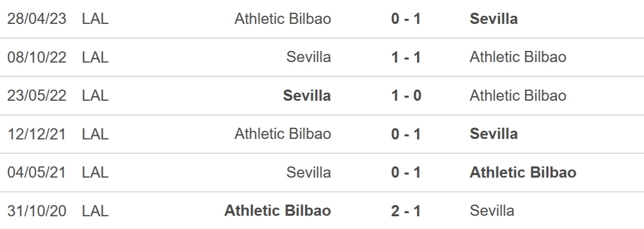Click the 2 - 1 score result
644x229 pixels.
tap(406, 211)
